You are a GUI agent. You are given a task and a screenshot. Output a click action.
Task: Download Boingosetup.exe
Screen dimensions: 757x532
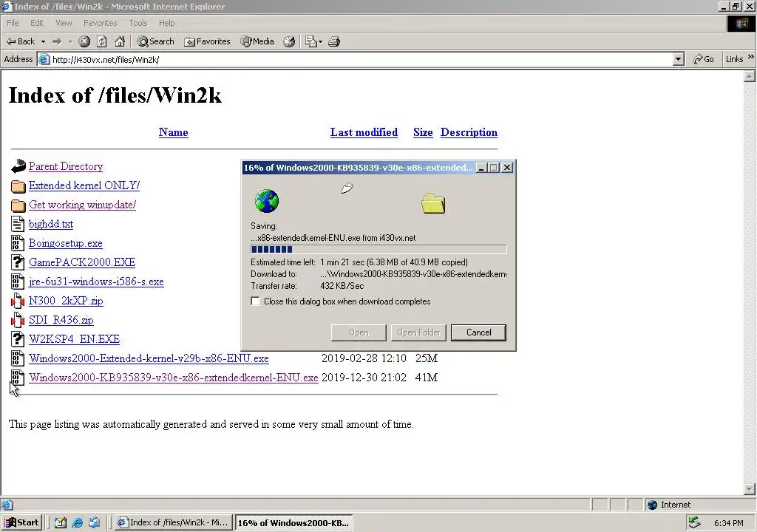coord(65,243)
